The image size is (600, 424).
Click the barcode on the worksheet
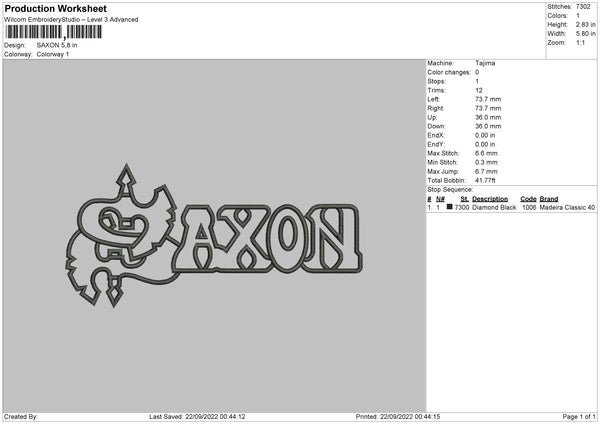point(54,32)
